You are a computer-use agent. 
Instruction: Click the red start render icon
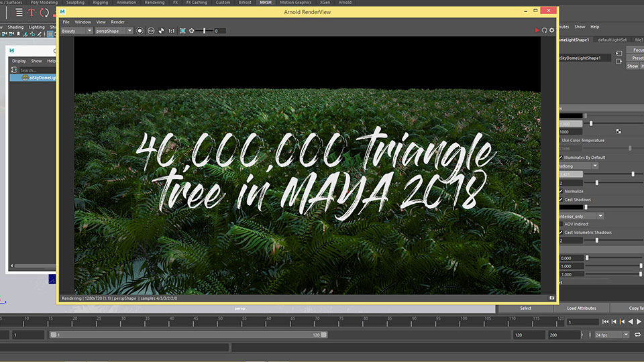coord(537,30)
